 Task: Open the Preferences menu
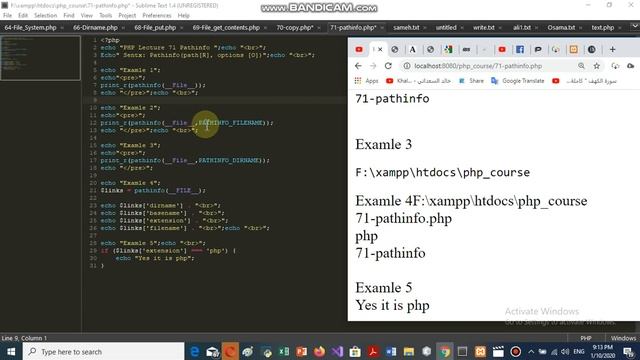pyautogui.click(x=157, y=16)
